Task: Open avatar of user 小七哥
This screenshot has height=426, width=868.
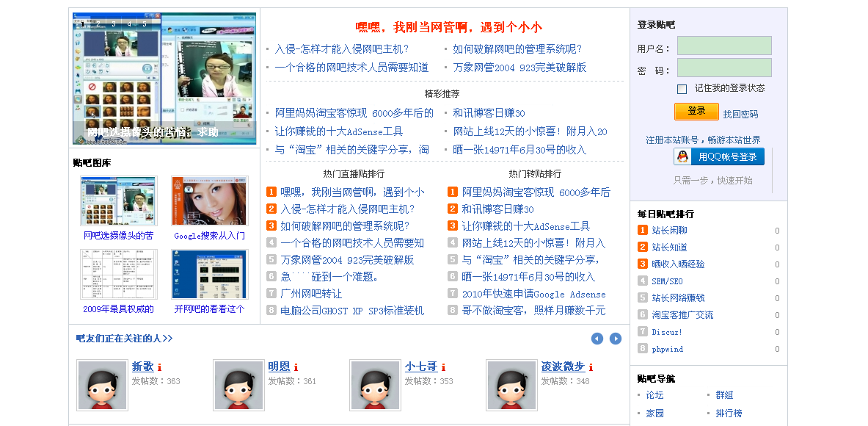Action: click(376, 386)
